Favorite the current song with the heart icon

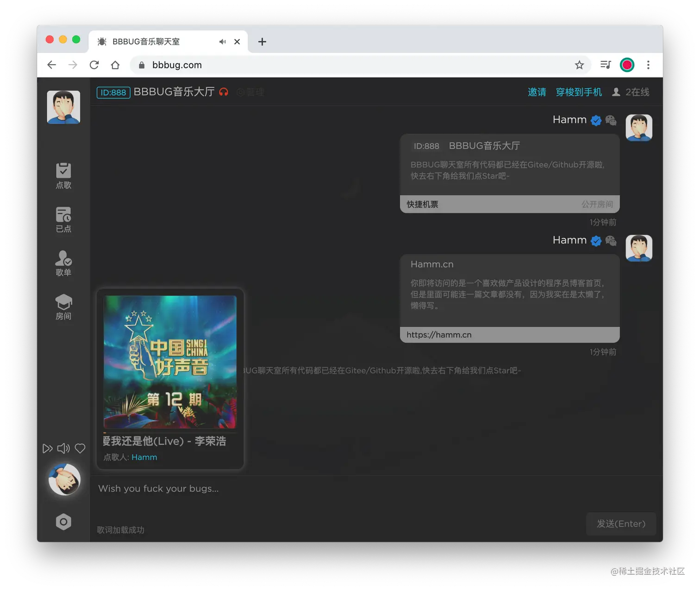pos(80,448)
